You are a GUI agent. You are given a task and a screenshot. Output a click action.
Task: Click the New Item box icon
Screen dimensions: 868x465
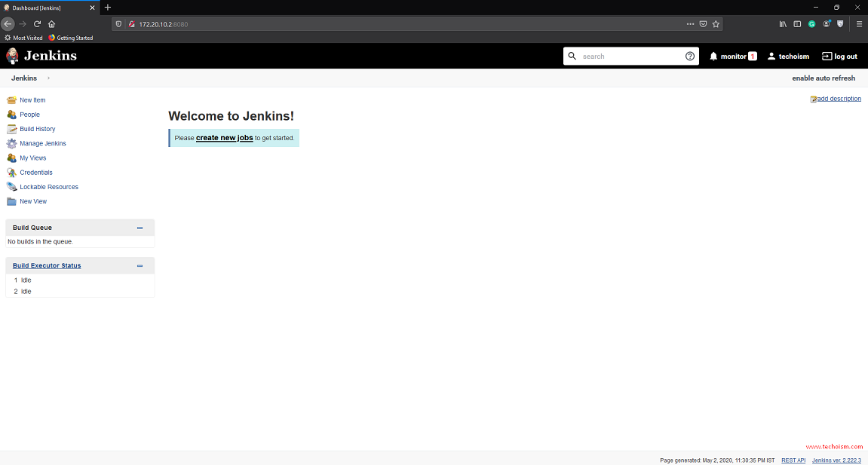click(x=11, y=100)
